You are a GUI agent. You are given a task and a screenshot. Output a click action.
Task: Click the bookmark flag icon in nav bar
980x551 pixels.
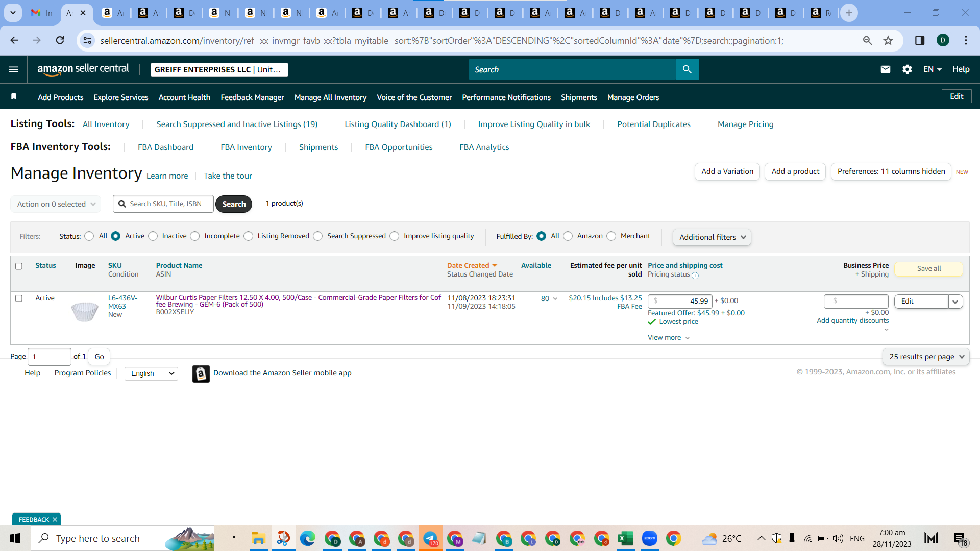tap(14, 97)
